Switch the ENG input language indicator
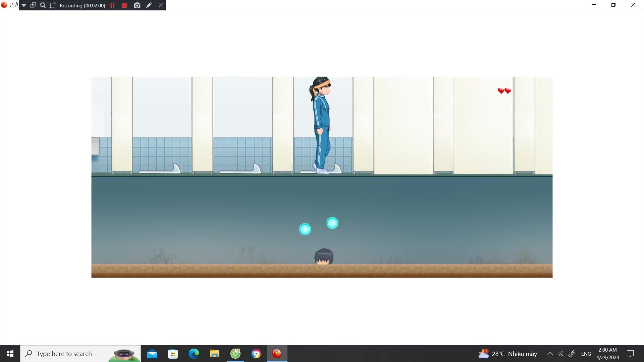644x362 pixels. point(586,354)
